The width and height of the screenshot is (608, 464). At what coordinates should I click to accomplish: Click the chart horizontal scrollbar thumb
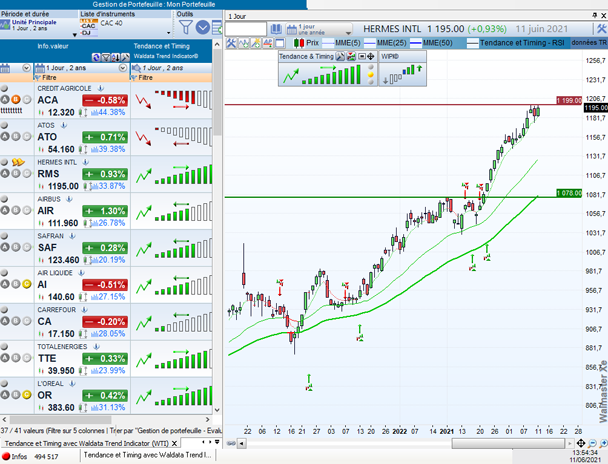[x=508, y=443]
